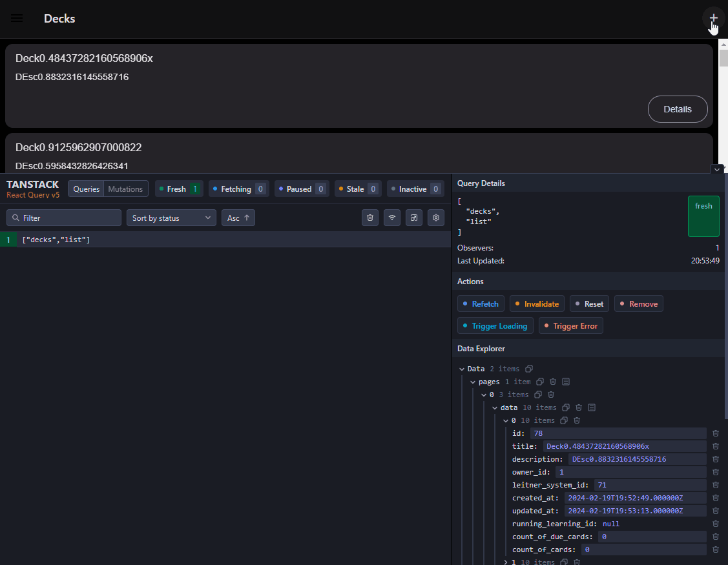Delete the updated_at field
This screenshot has width=728, height=565.
coord(716,511)
